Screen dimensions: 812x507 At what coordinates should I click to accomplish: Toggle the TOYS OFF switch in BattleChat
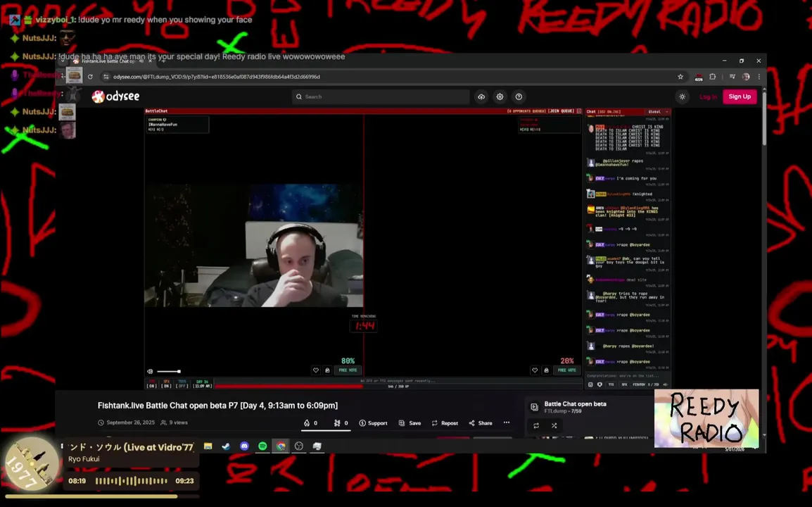tap(182, 384)
